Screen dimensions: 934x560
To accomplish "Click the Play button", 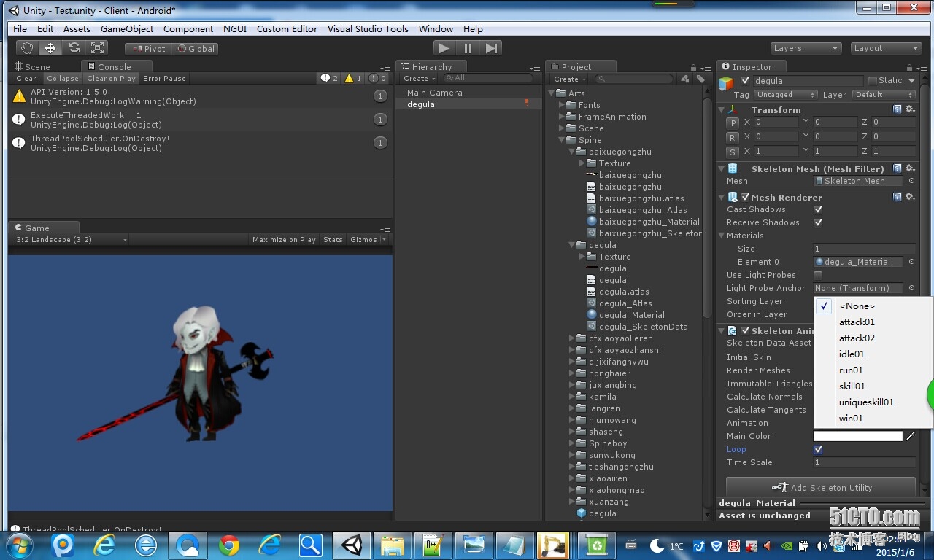I will click(x=444, y=48).
